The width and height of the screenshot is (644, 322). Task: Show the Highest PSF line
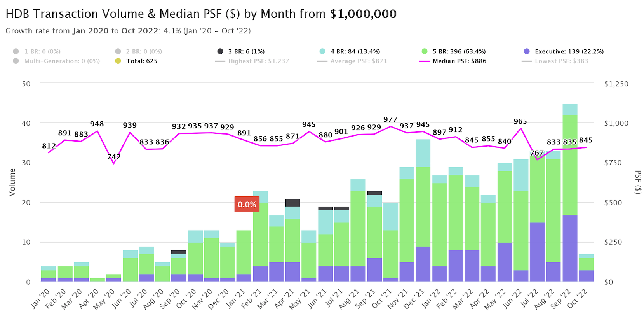[x=258, y=61]
